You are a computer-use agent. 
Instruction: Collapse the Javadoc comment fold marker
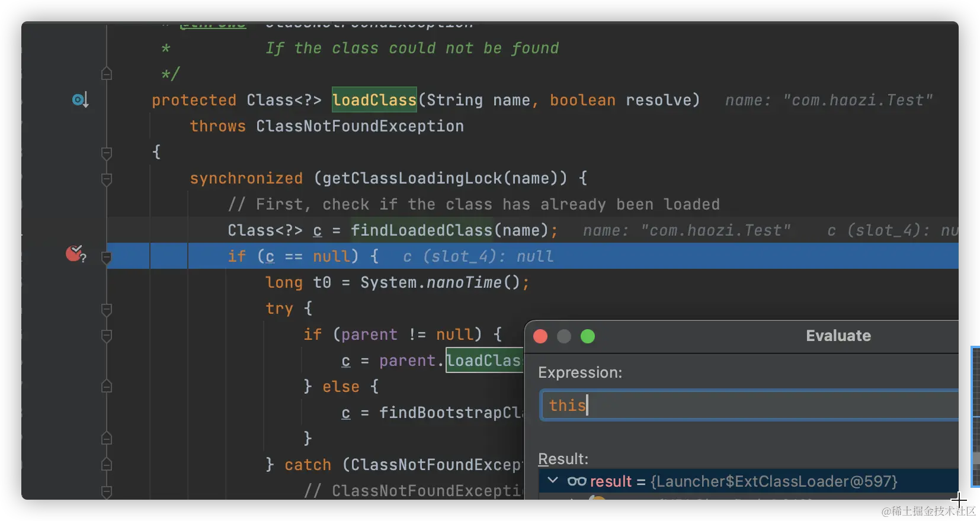[x=107, y=74]
